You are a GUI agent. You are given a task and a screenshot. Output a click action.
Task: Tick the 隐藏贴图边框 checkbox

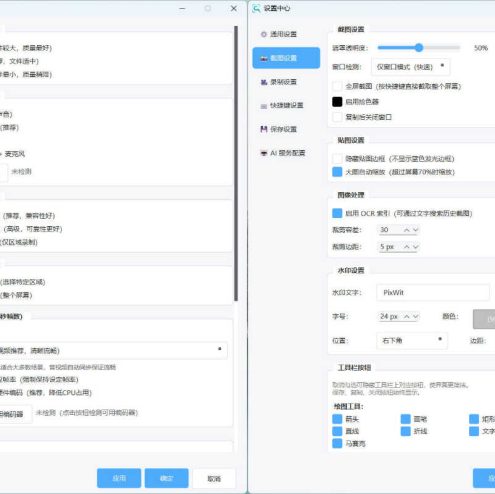[x=337, y=159]
